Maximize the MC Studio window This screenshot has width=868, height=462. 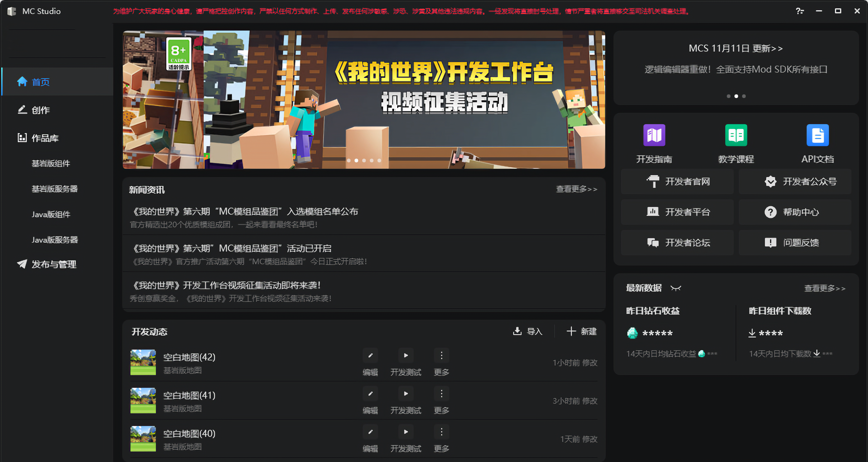click(x=838, y=11)
